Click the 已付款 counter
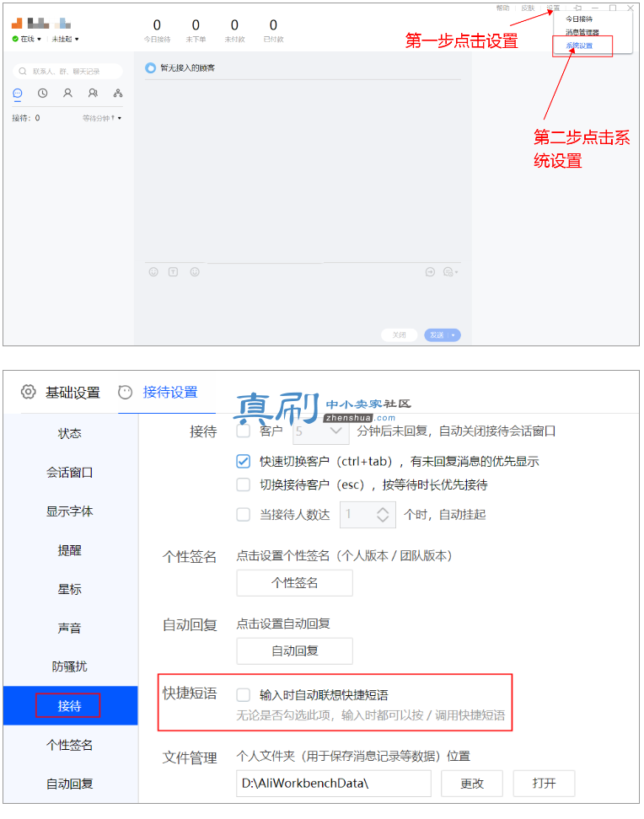The width and height of the screenshot is (644, 819). point(273,31)
